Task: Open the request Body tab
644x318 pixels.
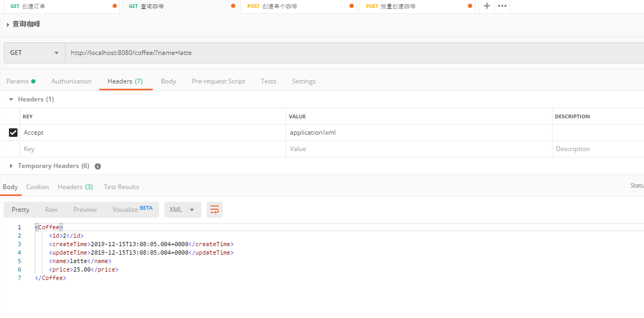Action: pyautogui.click(x=168, y=81)
